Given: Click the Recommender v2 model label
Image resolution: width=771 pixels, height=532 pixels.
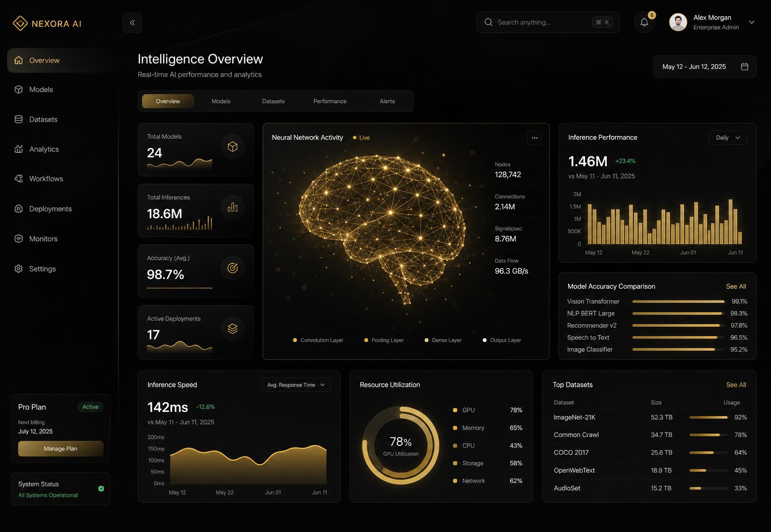Looking at the screenshot, I should pos(592,325).
